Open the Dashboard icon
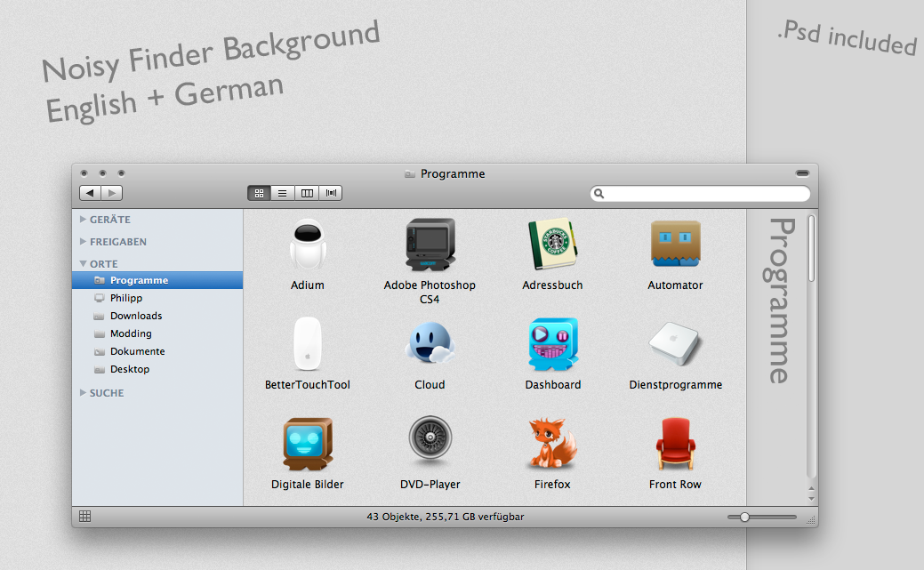 point(553,344)
